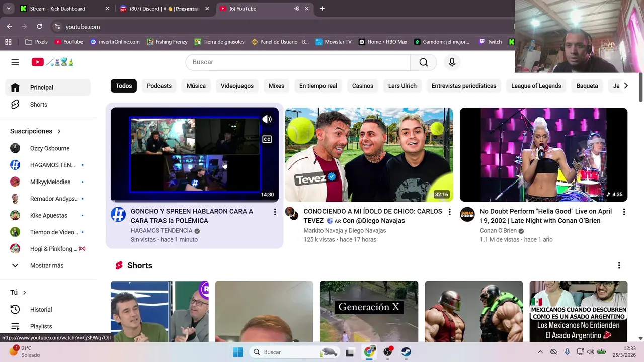644x362 pixels.
Task: Open the Twitch bookmark
Action: pyautogui.click(x=490, y=42)
